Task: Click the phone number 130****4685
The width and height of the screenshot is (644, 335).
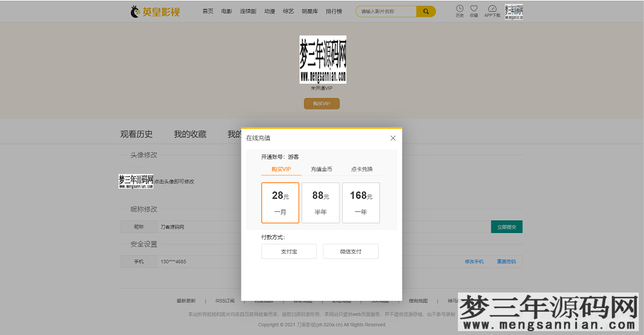Action: tap(173, 262)
